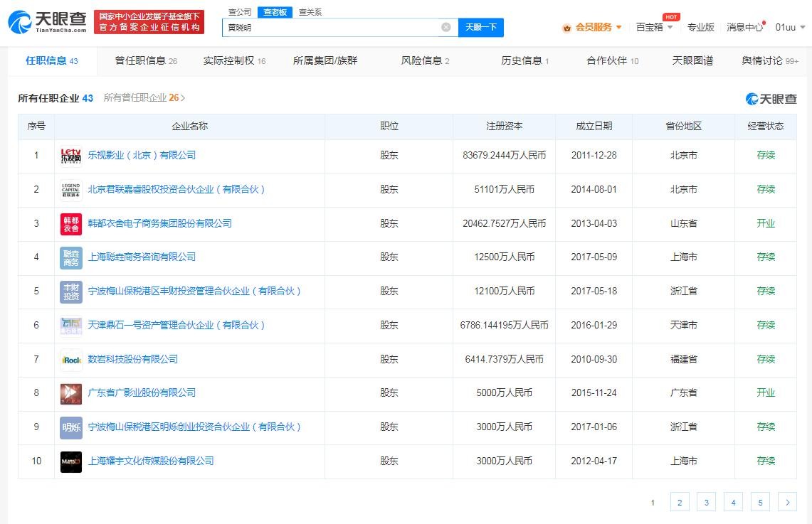The height and width of the screenshot is (524, 812).
Task: Click the iRock 数岩科技 logo
Action: [x=71, y=359]
